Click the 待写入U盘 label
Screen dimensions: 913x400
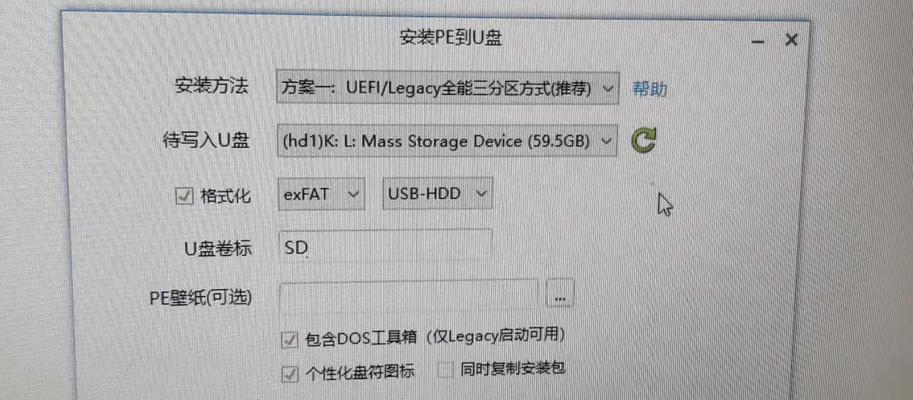coord(206,141)
